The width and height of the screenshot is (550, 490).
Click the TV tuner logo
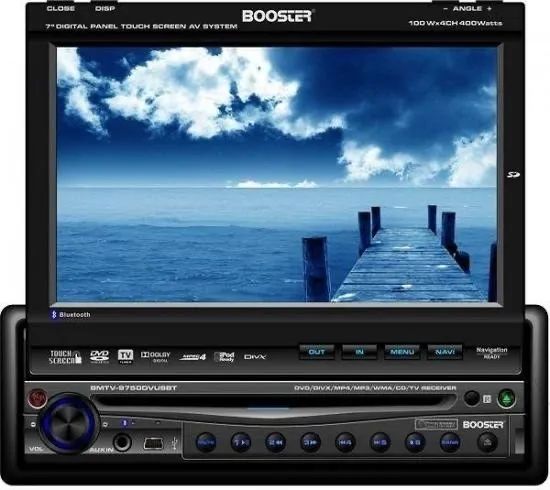click(126, 356)
